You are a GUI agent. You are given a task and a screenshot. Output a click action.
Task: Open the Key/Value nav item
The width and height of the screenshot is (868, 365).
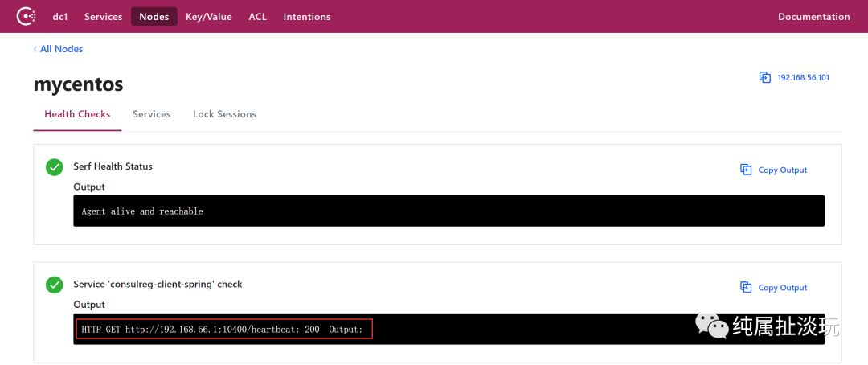point(209,17)
